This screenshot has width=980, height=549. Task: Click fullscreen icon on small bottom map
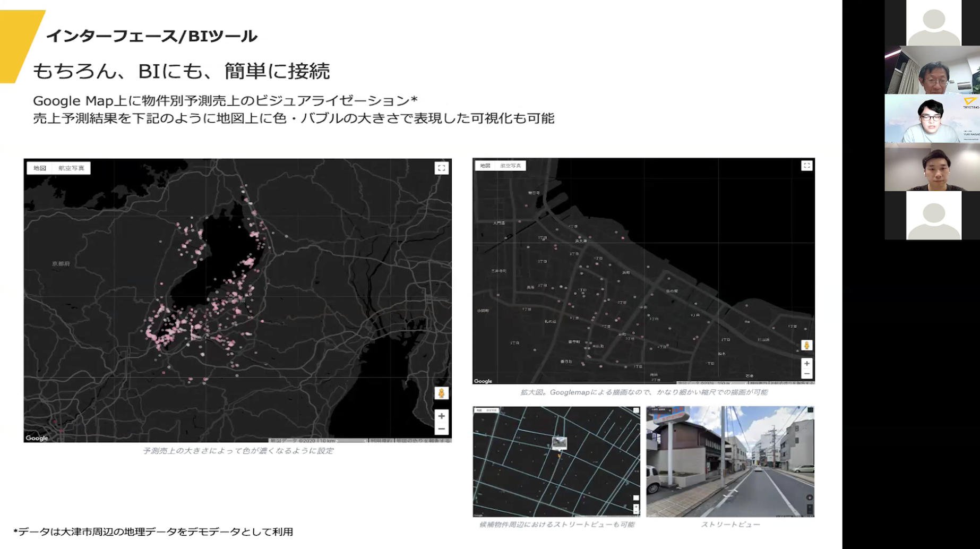point(636,410)
